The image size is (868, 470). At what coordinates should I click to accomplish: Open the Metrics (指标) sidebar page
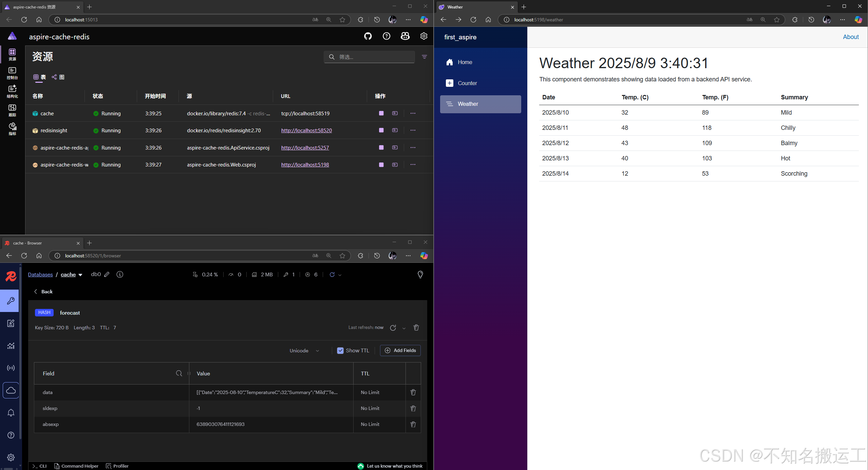[x=12, y=129]
